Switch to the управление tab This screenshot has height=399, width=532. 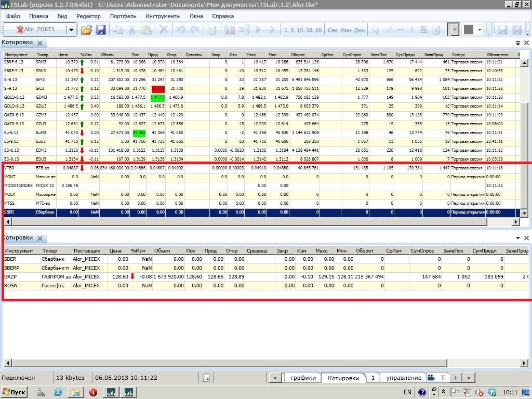pyautogui.click(x=404, y=378)
